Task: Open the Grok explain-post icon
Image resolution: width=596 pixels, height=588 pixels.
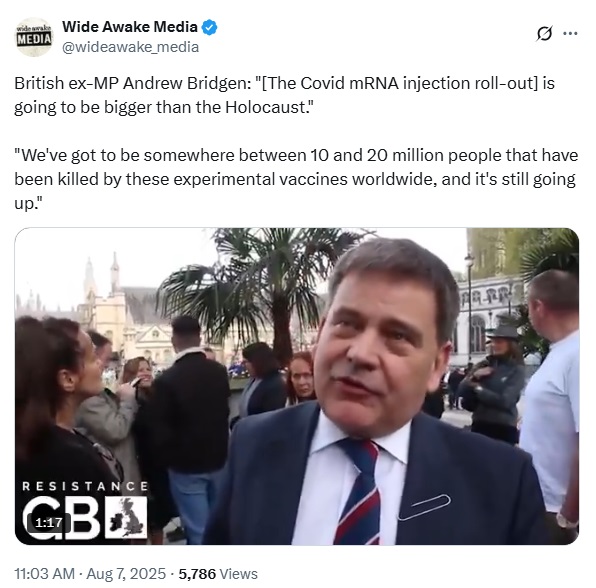Action: pos(544,34)
